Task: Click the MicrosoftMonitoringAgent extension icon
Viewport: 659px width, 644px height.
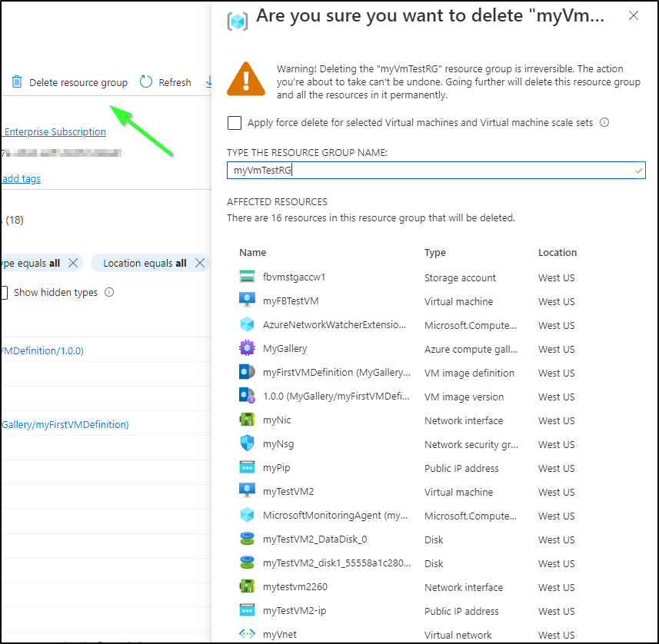Action: click(247, 515)
